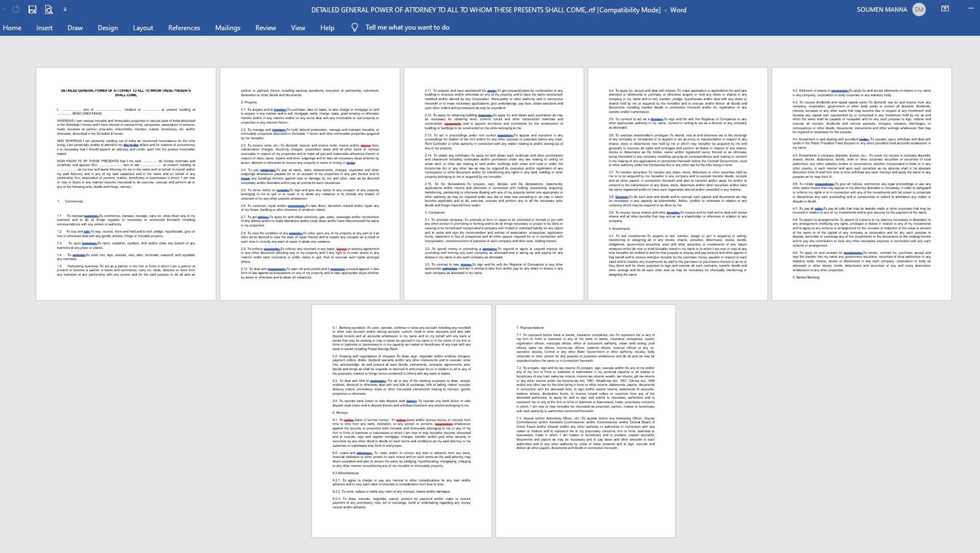
Task: Click the page containing 5.1 Banking operation
Action: click(x=402, y=421)
